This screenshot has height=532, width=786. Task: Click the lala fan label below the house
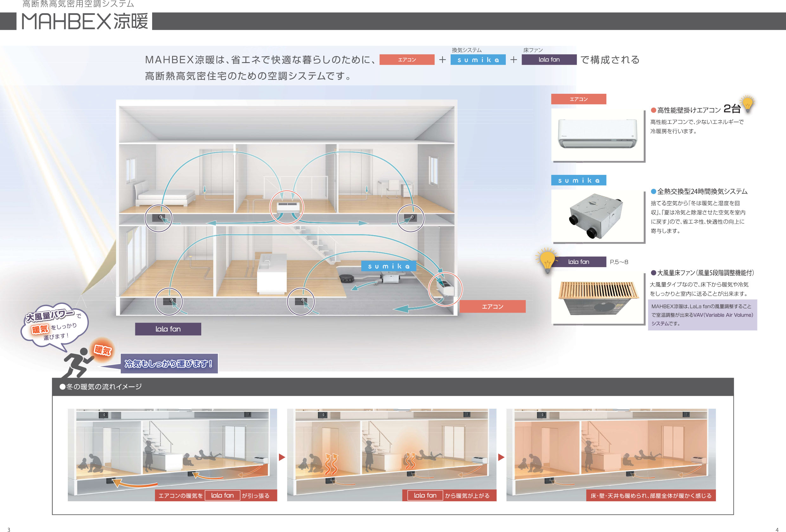coord(168,329)
